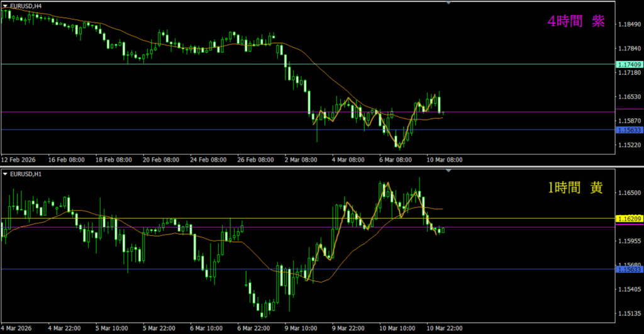Click the 1.16500 level on H1 price scale
Image resolution: width=644 pixels, height=334 pixels.
point(629,192)
